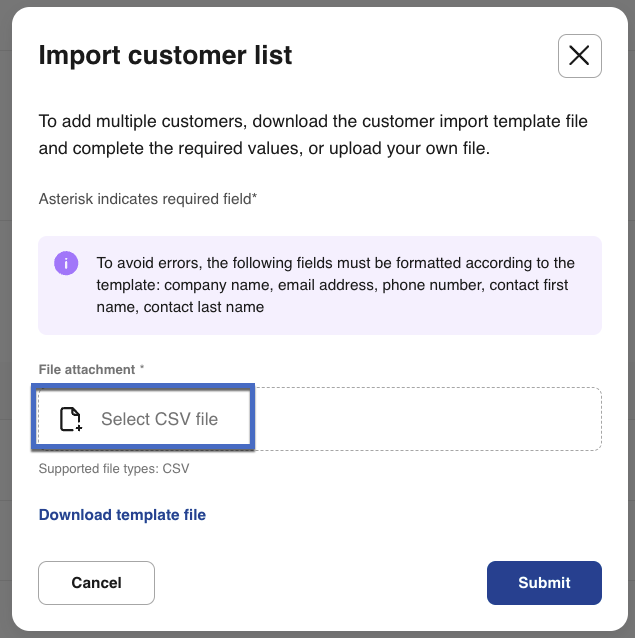Click empty purple area of info banner
635x638 pixels.
pyautogui.click(x=450, y=316)
